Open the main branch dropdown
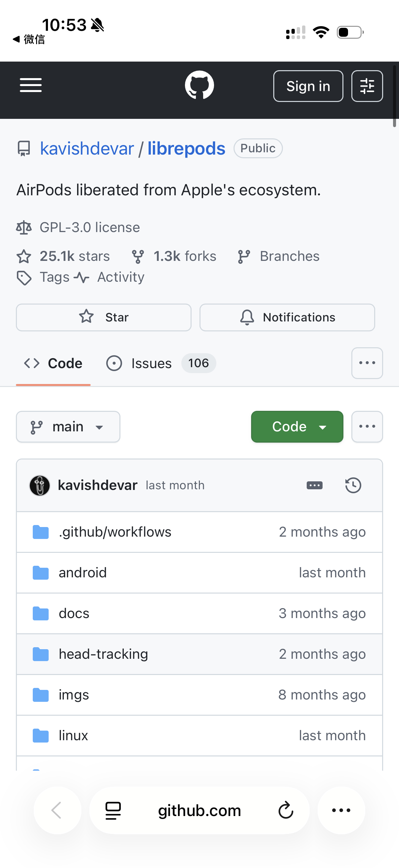The height and width of the screenshot is (868, 399). [68, 427]
